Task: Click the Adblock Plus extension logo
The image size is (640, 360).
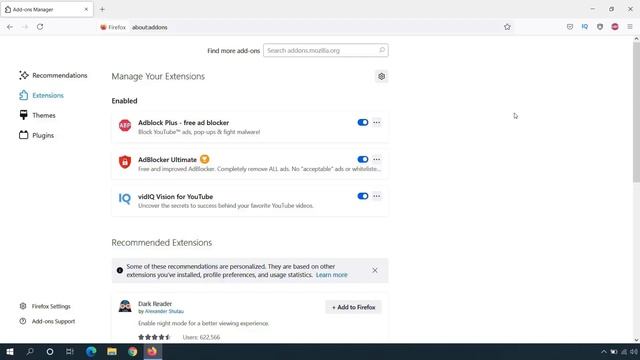Action: click(125, 125)
